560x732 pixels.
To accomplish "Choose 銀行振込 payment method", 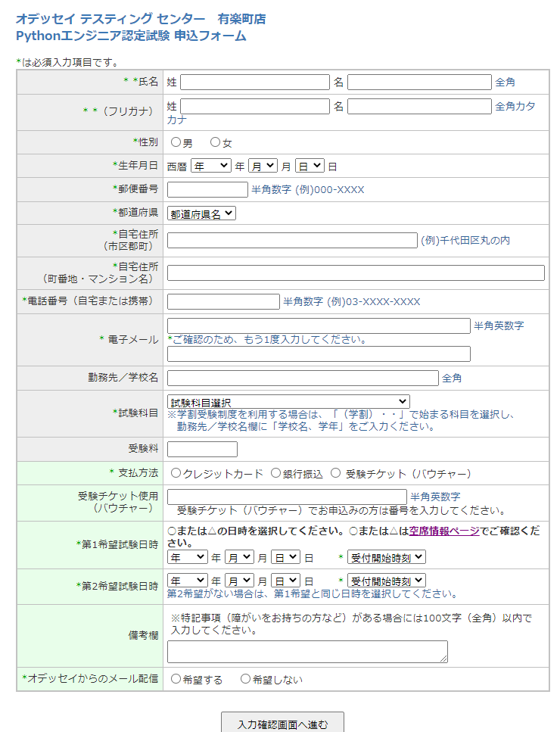I will coord(275,473).
